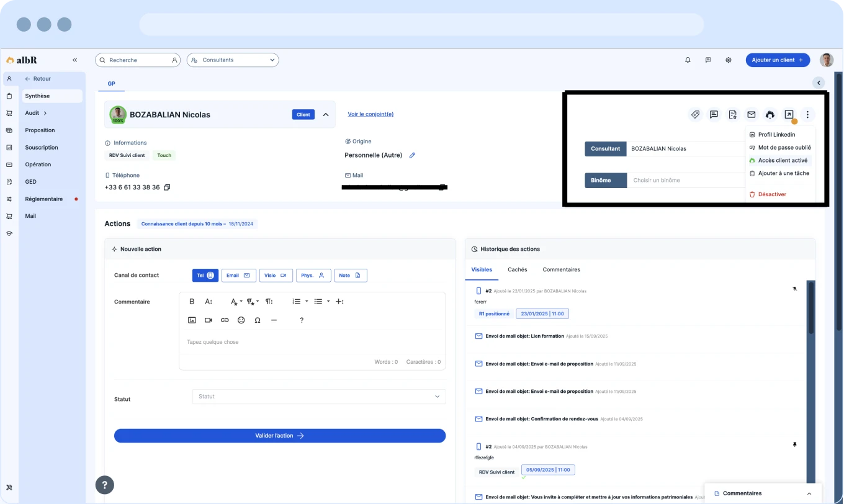Click the Valider l'action button
This screenshot has height=504, width=844.
click(279, 436)
